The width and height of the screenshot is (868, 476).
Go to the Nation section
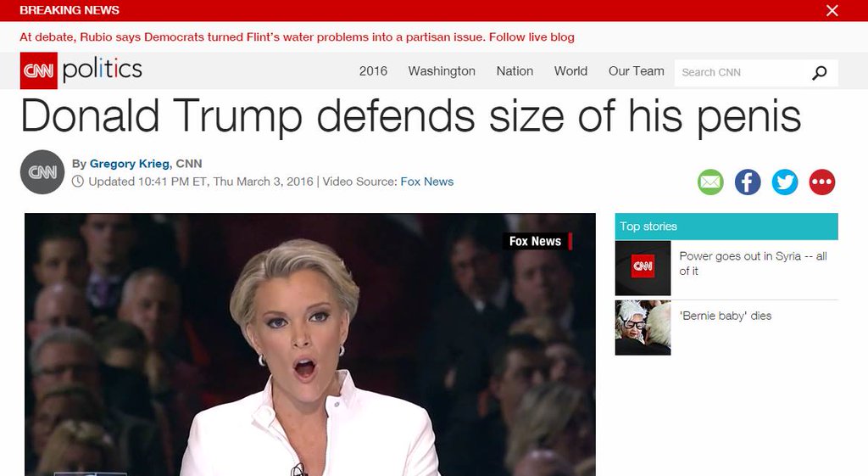[x=515, y=71]
